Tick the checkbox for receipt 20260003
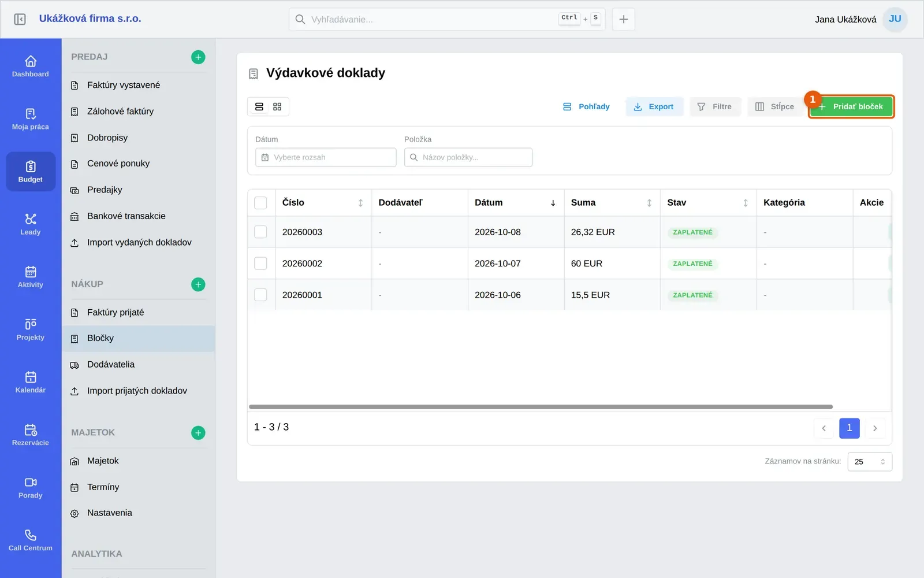This screenshot has width=924, height=578. (x=261, y=232)
